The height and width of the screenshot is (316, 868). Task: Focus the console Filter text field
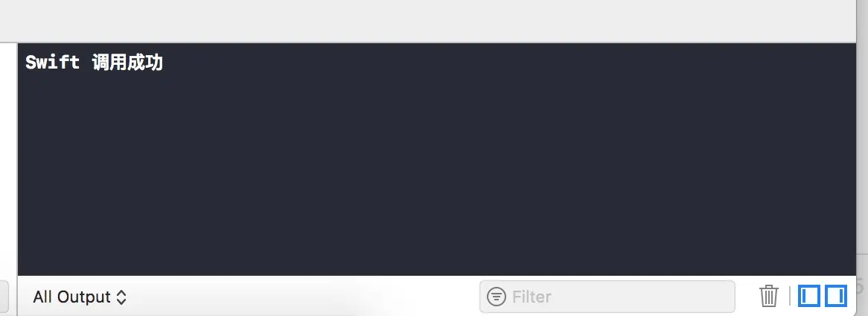coord(607,297)
